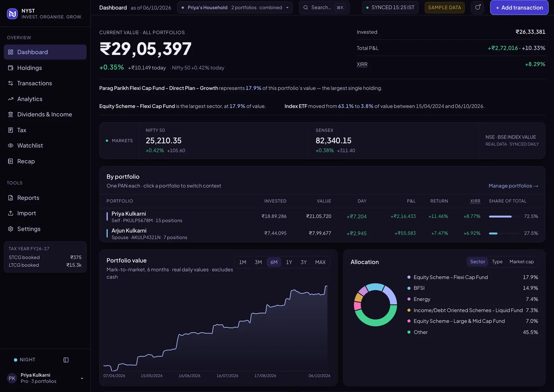
Task: Open Analytics from the sidebar
Action: (x=45, y=99)
